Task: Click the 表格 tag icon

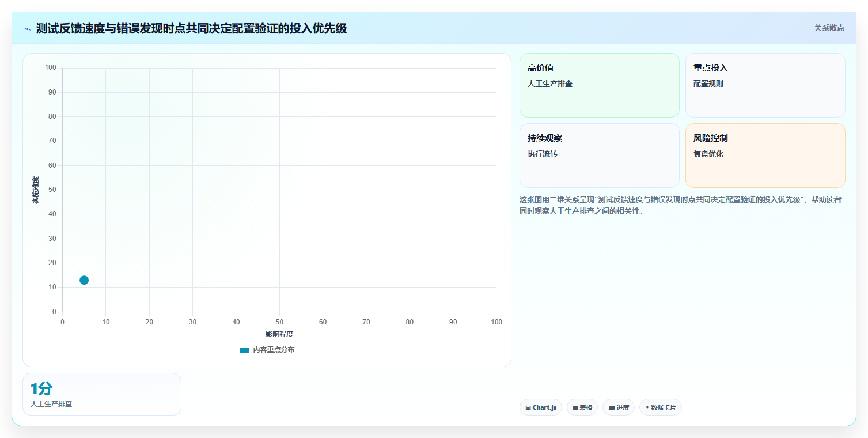Action: pyautogui.click(x=575, y=407)
